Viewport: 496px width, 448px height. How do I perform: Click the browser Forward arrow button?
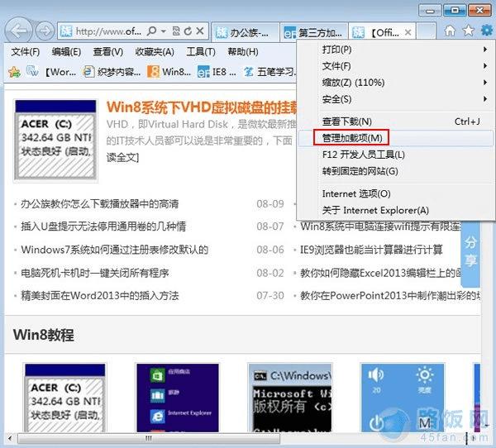[45, 31]
